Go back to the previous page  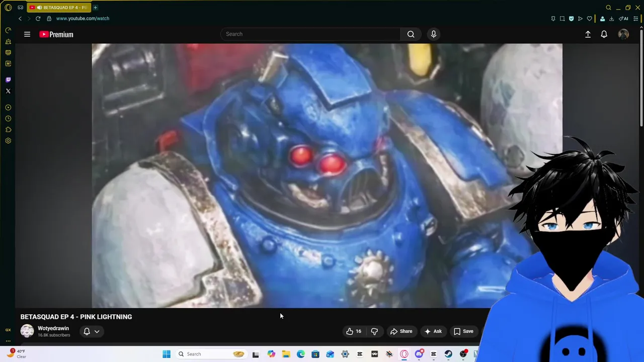[20, 19]
